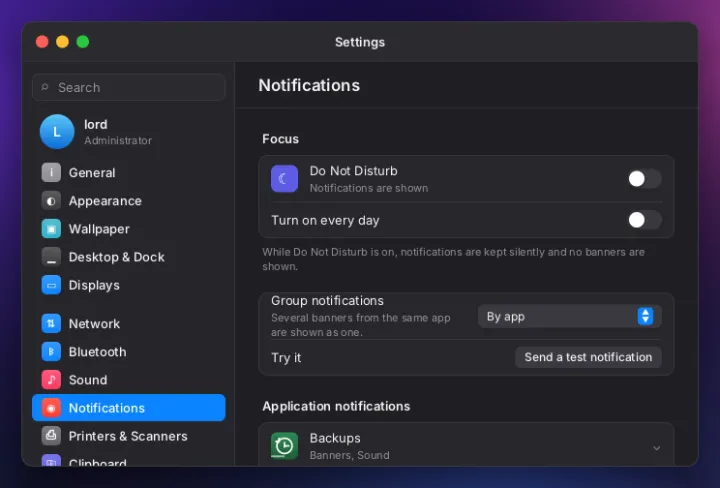Click the 'Try it' label
The image size is (720, 488).
286,358
